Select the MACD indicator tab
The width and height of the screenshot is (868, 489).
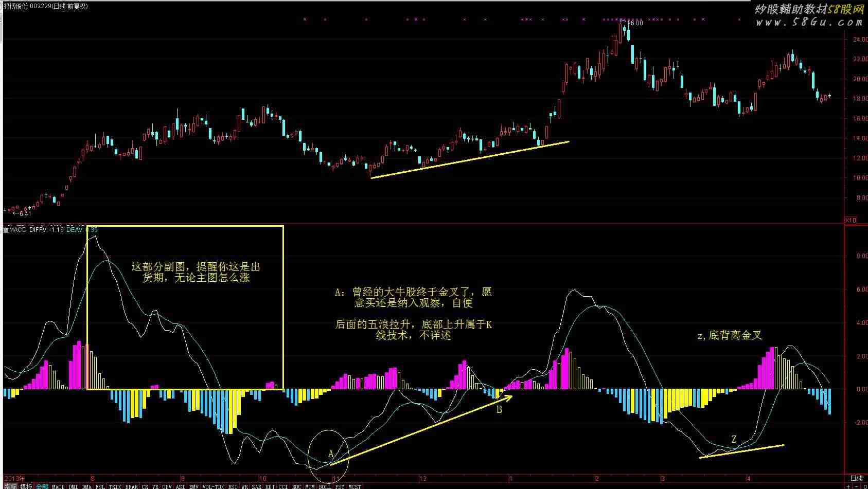point(58,486)
